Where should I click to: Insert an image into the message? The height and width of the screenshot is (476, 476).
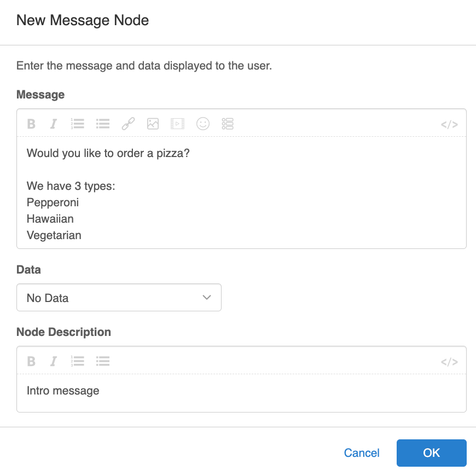pyautogui.click(x=153, y=124)
